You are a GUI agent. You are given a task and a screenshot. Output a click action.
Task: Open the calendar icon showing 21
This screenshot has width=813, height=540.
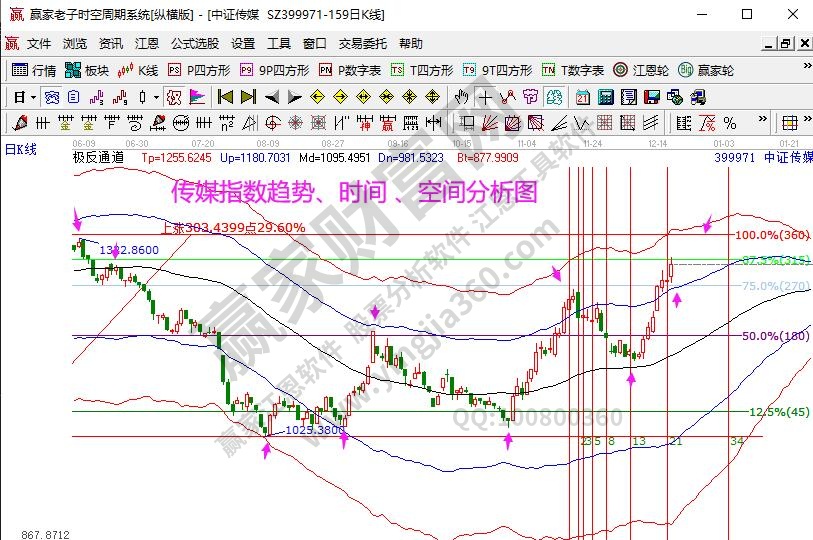583,97
